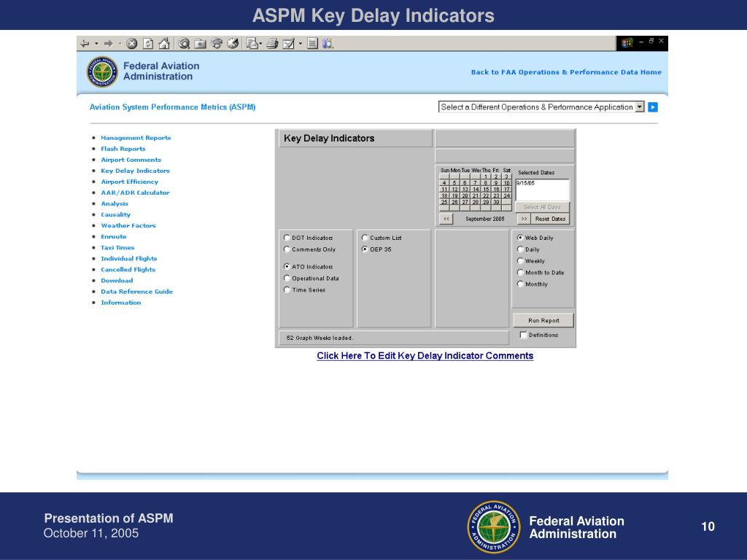Click the browser Forward arrow
The image size is (747, 560).
coord(109,44)
